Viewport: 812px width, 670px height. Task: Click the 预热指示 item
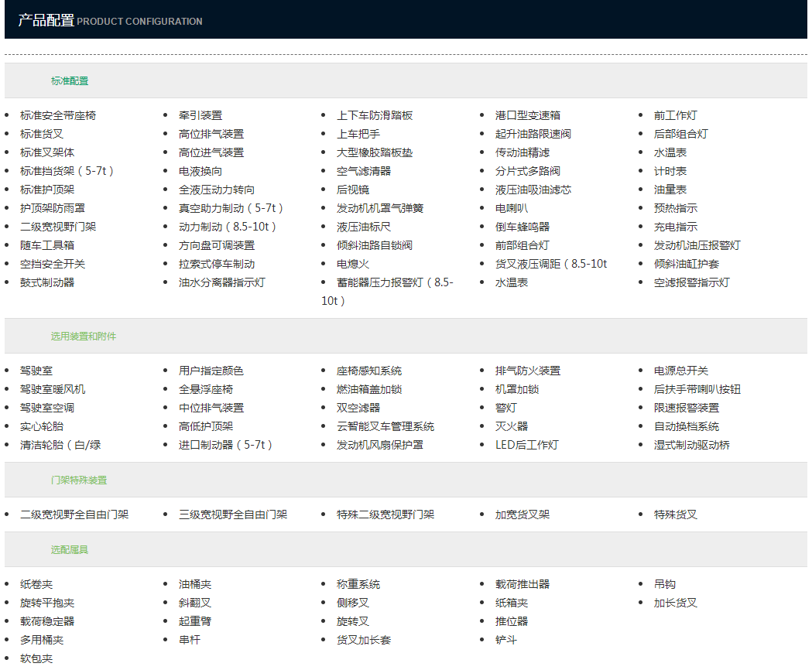pyautogui.click(x=675, y=208)
